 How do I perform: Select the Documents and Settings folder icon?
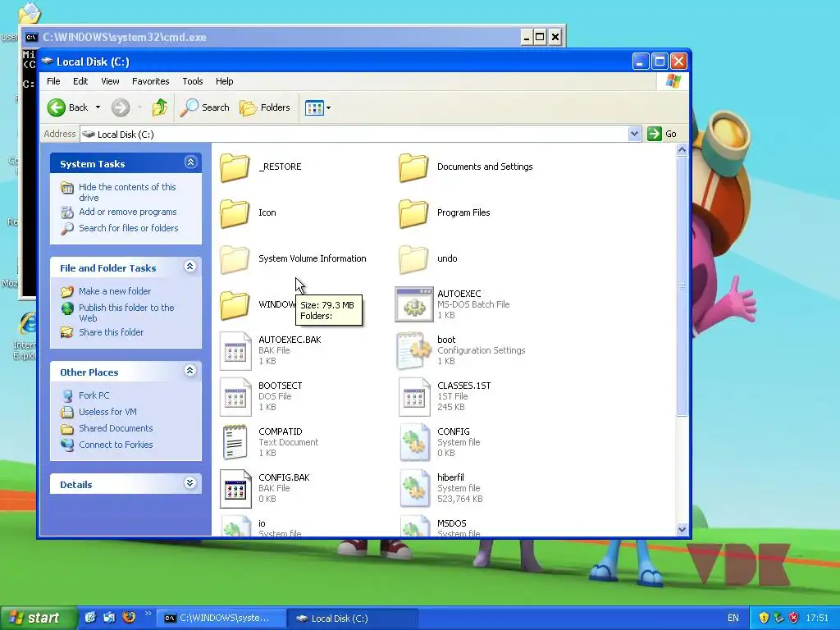(x=413, y=167)
